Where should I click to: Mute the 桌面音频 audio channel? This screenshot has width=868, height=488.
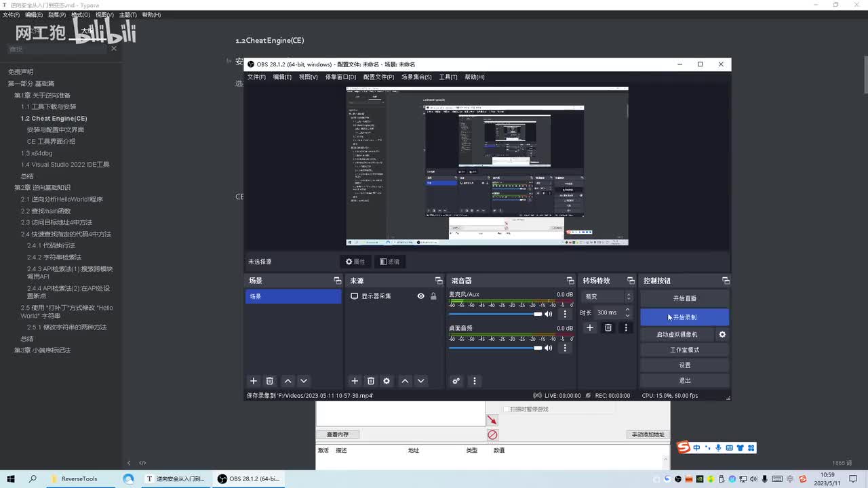click(549, 348)
